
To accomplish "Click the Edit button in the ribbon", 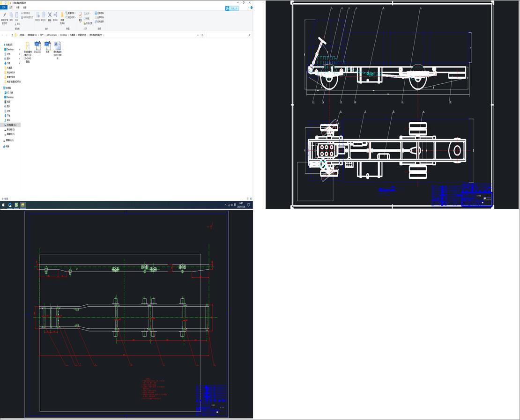I will tap(88, 19).
